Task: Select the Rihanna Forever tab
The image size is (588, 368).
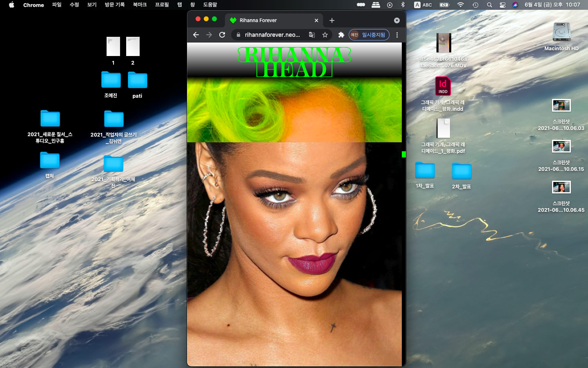Action: 269,20
